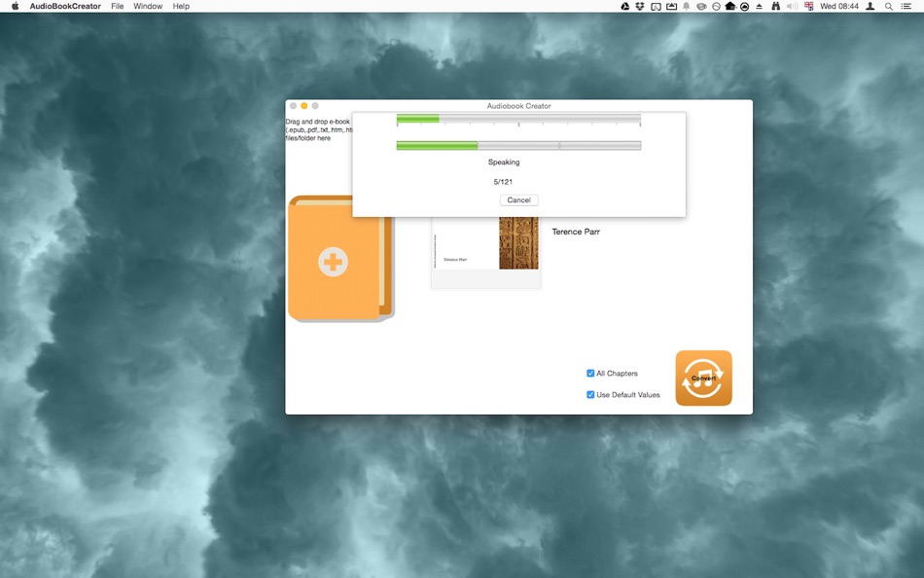Open Dropbox menu bar icon
Image resolution: width=924 pixels, height=578 pixels.
(x=640, y=6)
